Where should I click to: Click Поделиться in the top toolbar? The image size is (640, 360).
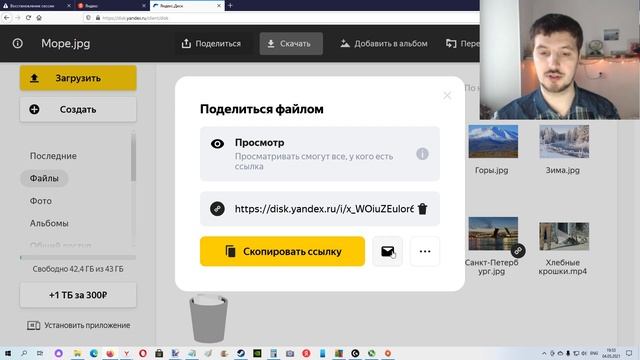211,43
